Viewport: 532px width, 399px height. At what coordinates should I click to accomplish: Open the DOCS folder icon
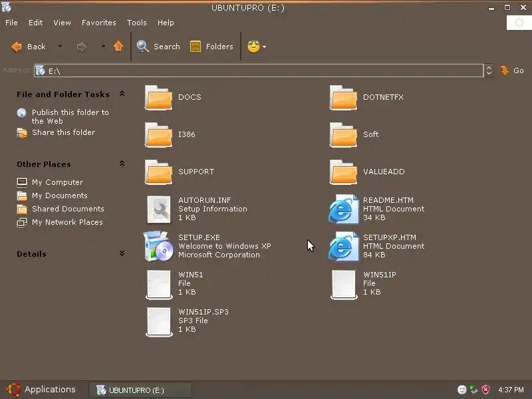coord(158,98)
